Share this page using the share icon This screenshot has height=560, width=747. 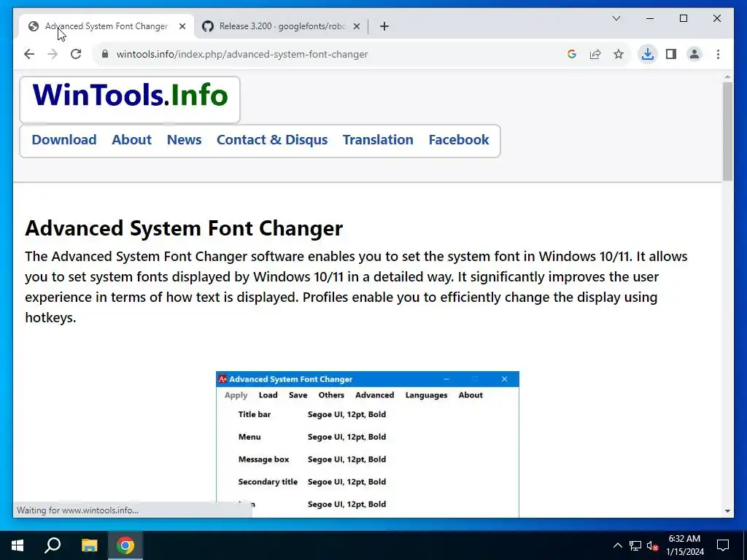point(595,54)
